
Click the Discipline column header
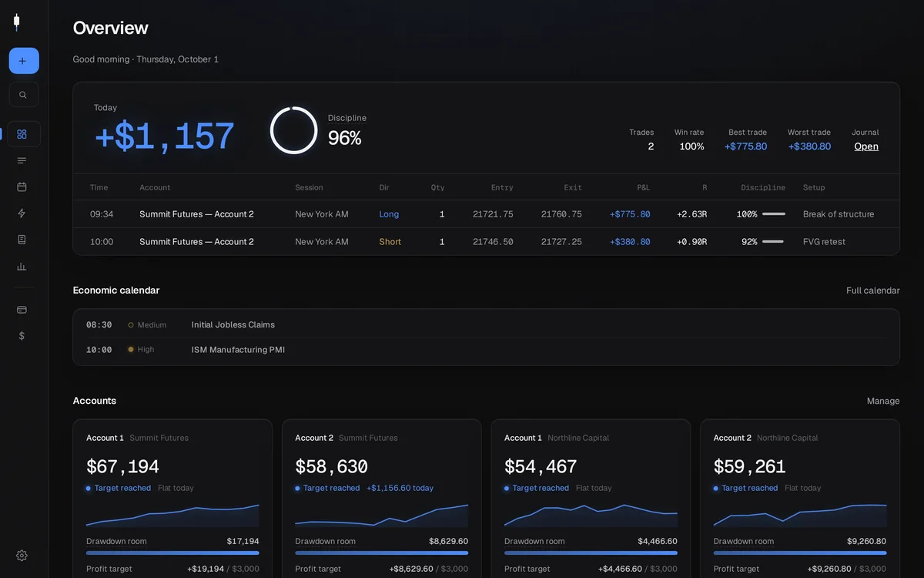(x=763, y=187)
